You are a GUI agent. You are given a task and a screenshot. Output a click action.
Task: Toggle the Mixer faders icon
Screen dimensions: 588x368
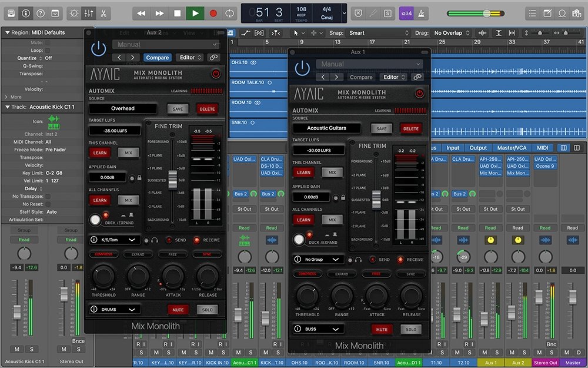coord(89,14)
